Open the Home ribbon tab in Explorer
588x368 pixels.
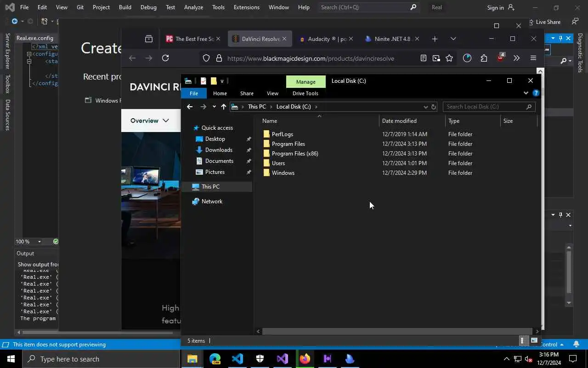pyautogui.click(x=220, y=93)
